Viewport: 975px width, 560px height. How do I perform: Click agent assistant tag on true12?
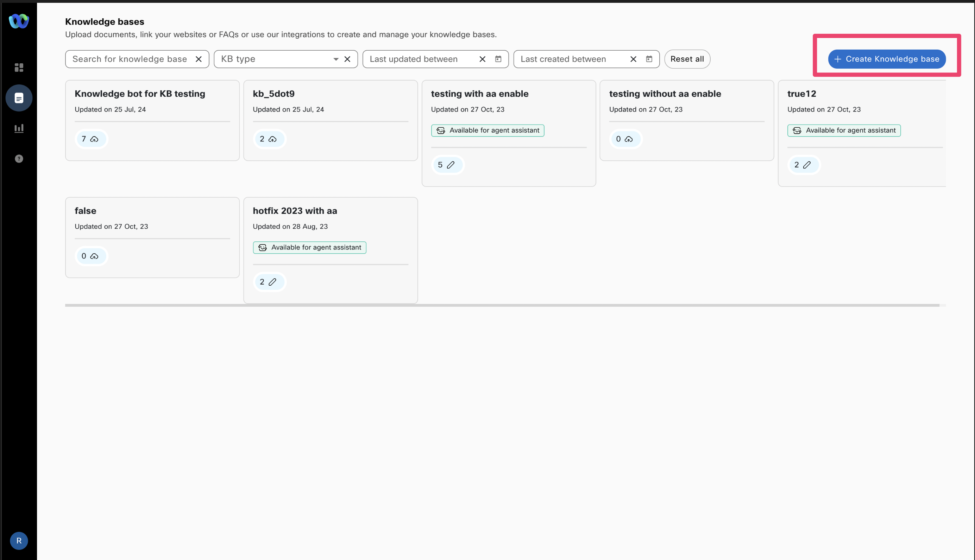click(x=844, y=131)
